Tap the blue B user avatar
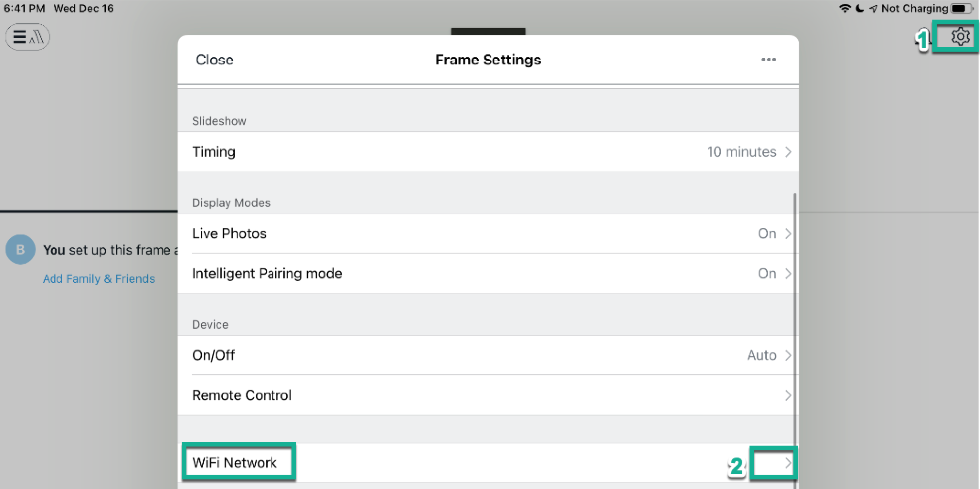Image resolution: width=980 pixels, height=489 pixels. tap(20, 250)
